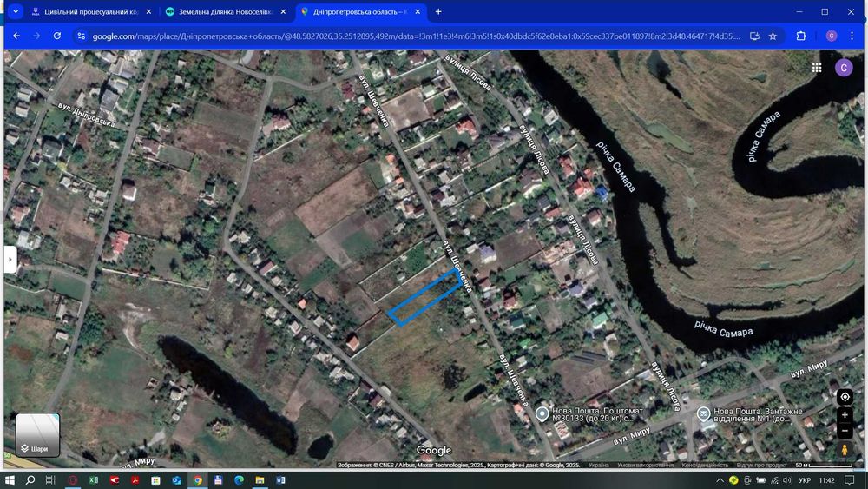Close the Земельна ділянка tab

tap(283, 11)
